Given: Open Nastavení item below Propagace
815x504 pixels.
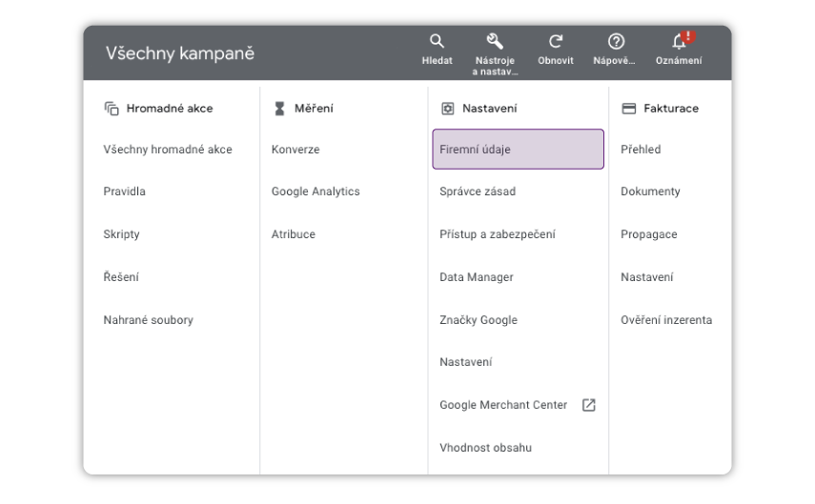Looking at the screenshot, I should pyautogui.click(x=646, y=277).
